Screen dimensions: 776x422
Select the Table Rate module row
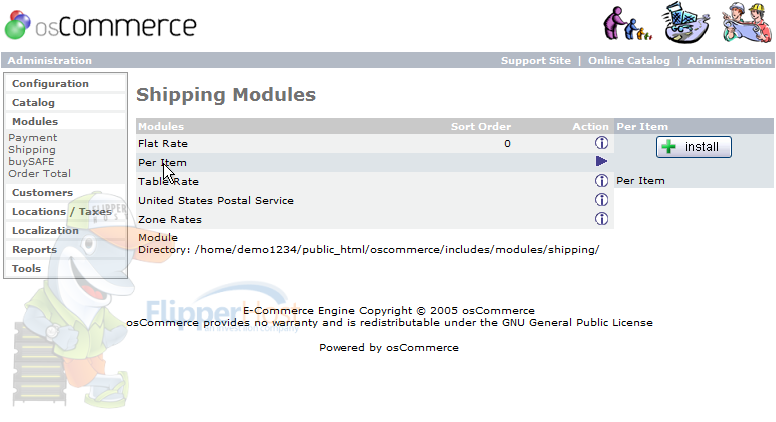[x=375, y=181]
